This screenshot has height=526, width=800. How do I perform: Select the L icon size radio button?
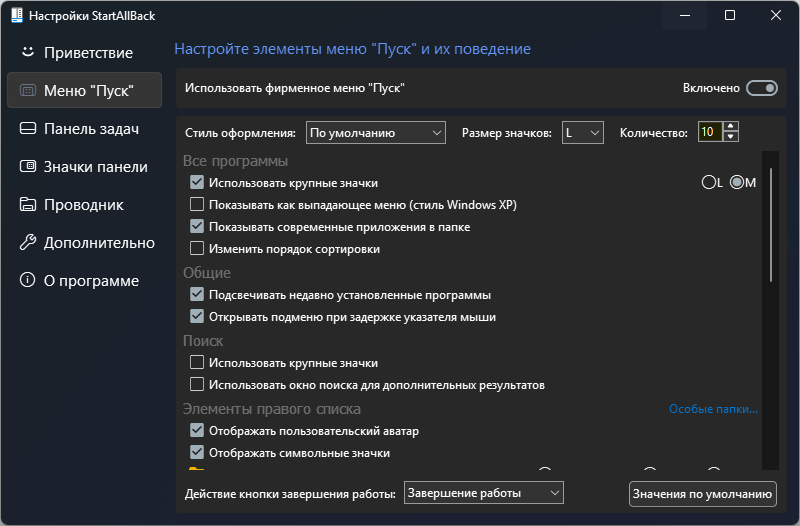pyautogui.click(x=708, y=182)
